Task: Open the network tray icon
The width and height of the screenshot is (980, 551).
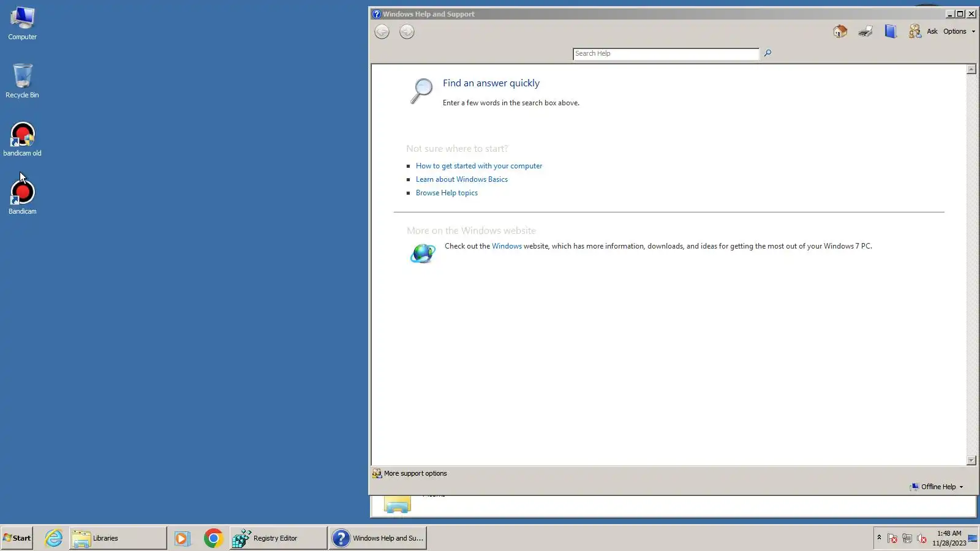Action: pyautogui.click(x=907, y=539)
